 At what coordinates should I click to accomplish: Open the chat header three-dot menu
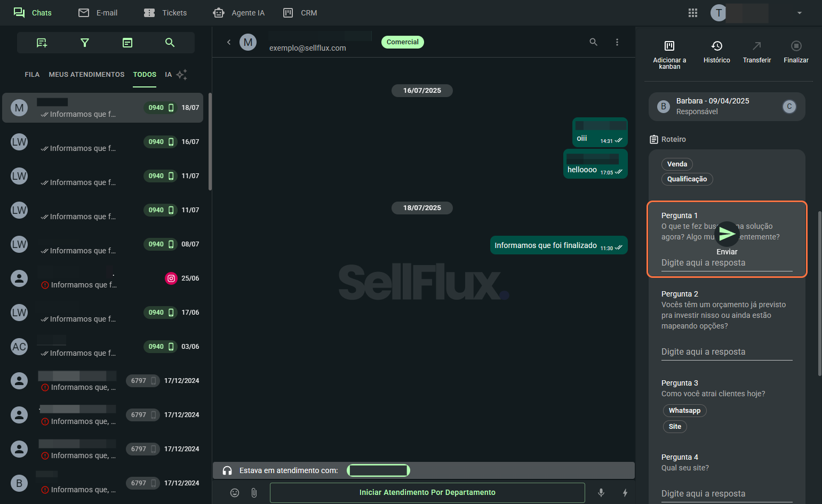click(617, 42)
